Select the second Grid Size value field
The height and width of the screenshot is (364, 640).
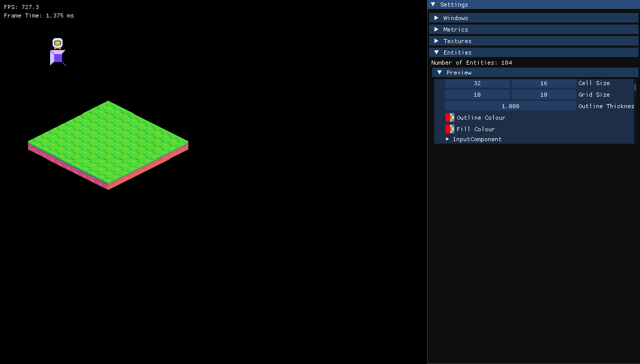click(544, 95)
